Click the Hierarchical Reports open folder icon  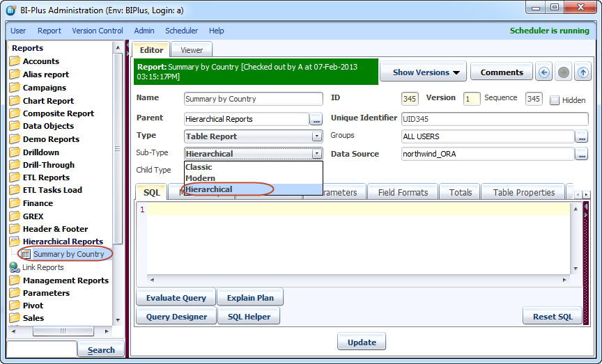pos(15,242)
